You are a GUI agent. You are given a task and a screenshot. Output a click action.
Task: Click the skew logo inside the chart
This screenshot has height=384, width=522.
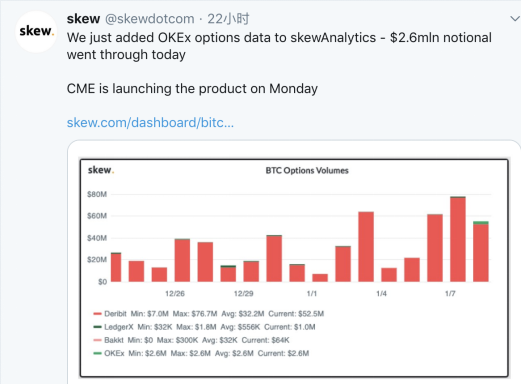[101, 170]
